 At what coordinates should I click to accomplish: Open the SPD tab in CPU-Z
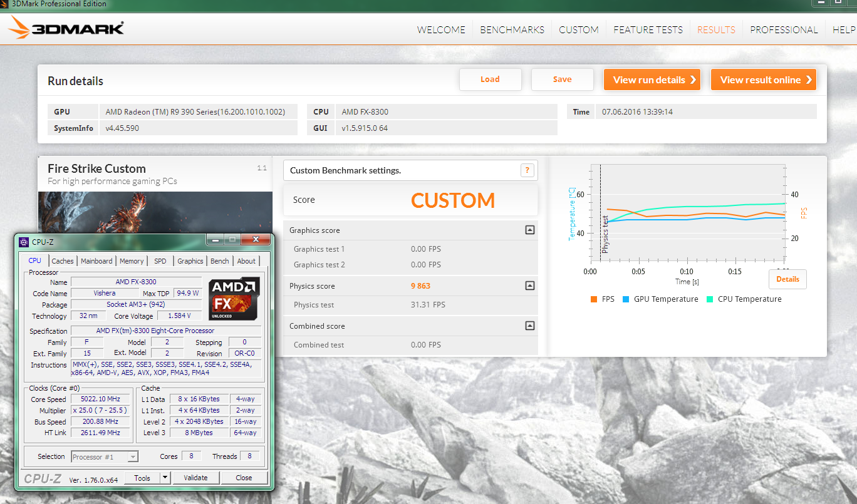(160, 261)
